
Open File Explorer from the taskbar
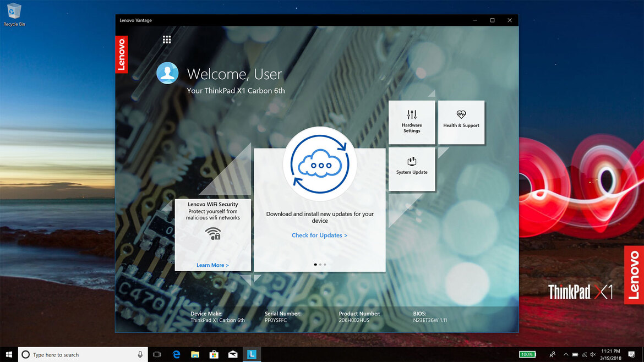[195, 354]
